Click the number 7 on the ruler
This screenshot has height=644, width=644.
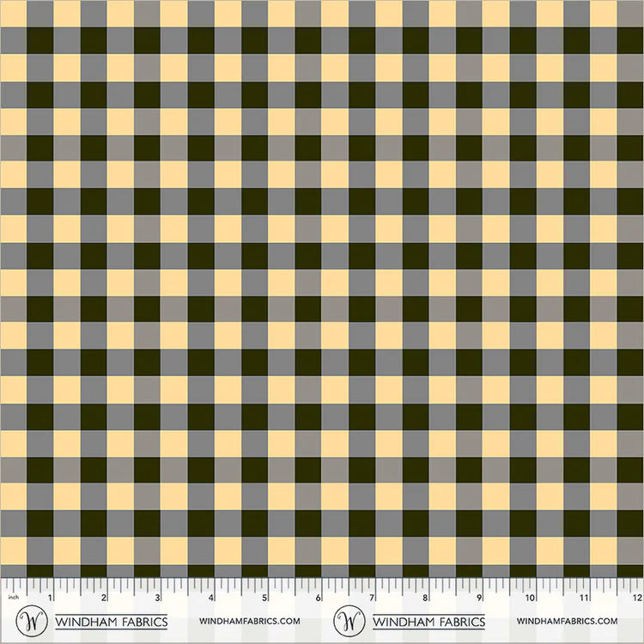pos(372,598)
